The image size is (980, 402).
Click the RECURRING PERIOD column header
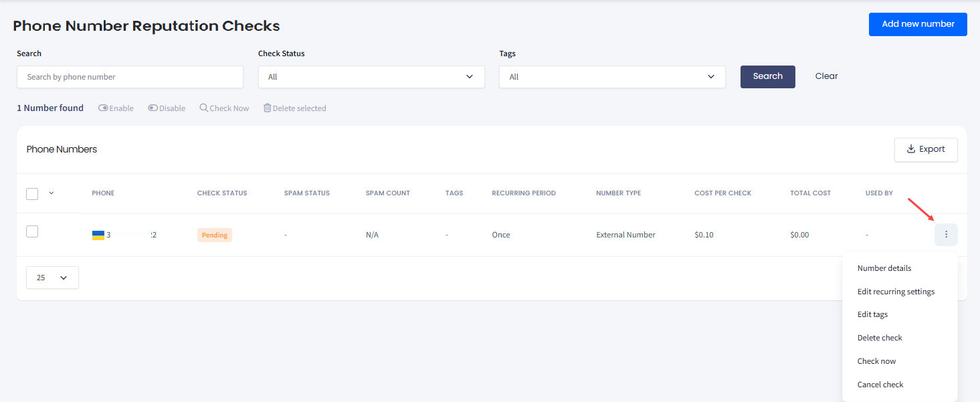pos(524,193)
